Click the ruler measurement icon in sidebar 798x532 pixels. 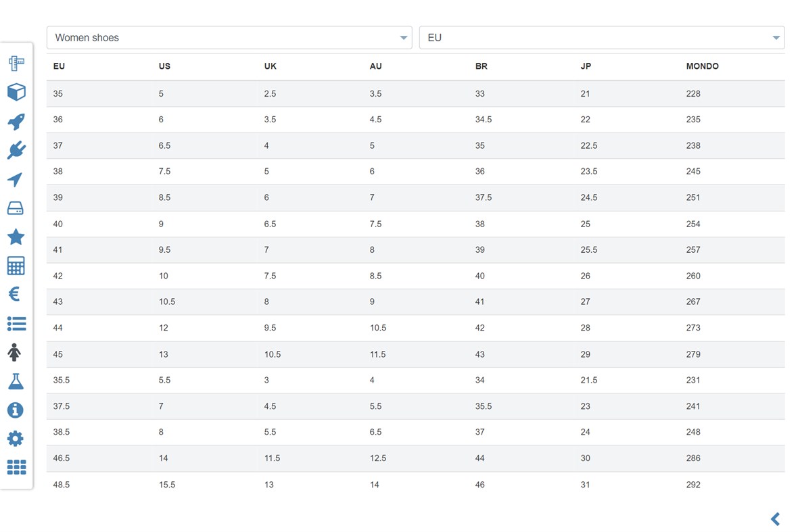coord(16,64)
